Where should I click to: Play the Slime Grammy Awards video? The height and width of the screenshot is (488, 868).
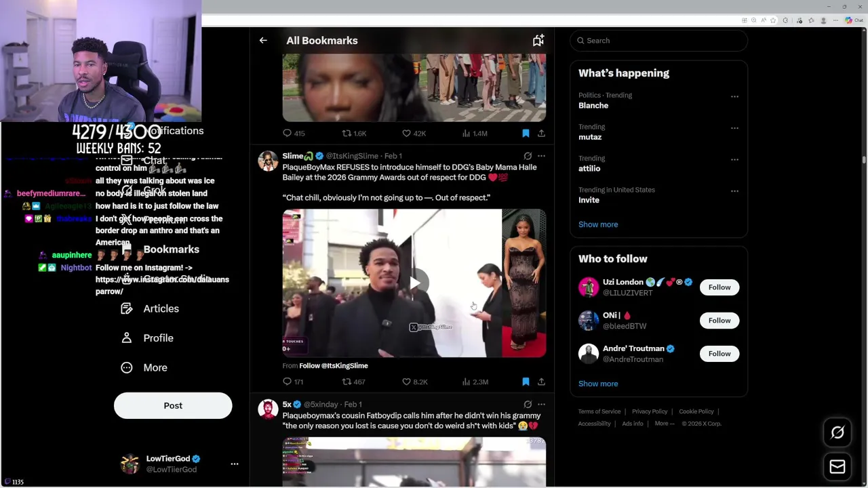[x=414, y=283]
